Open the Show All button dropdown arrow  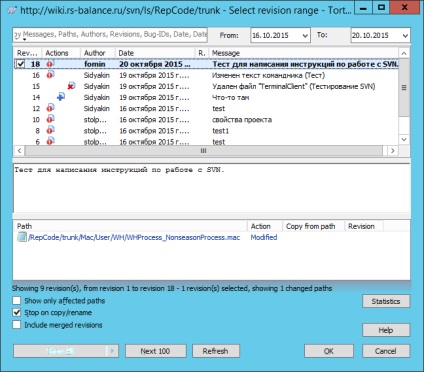[x=112, y=351]
